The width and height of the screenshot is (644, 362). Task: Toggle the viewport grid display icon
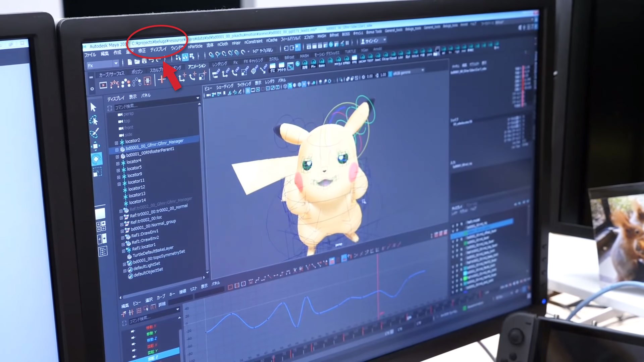pyautogui.click(x=248, y=90)
